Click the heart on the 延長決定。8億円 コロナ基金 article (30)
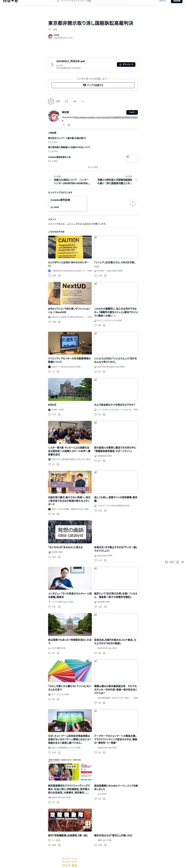Viewport: 186px width, 868px height. pyautogui.click(x=95, y=653)
